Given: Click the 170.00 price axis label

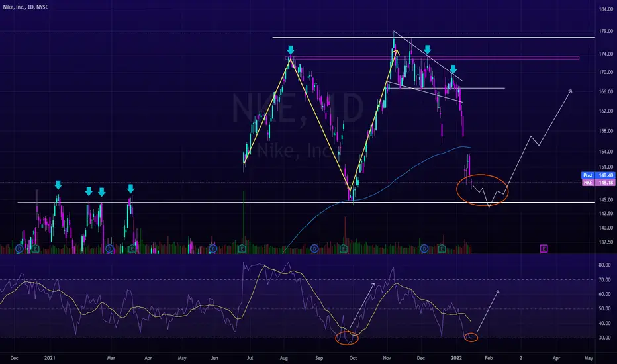Looking at the screenshot, I should point(606,72).
